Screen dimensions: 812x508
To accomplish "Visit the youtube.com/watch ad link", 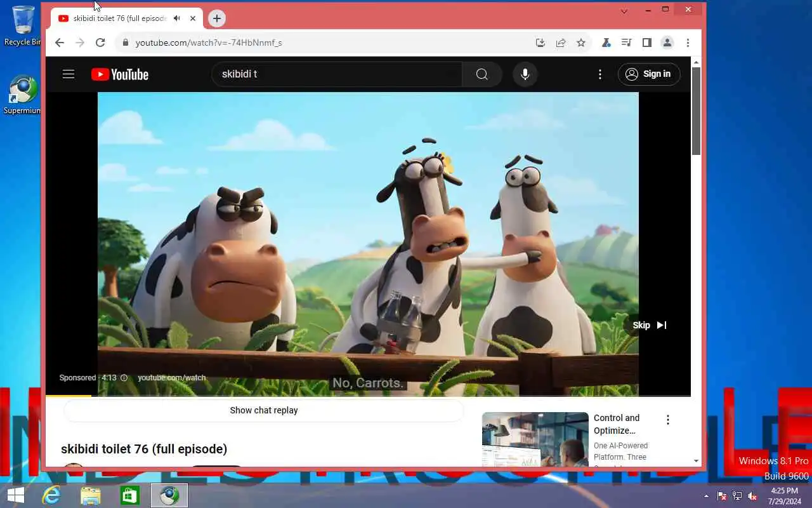I will (x=172, y=378).
